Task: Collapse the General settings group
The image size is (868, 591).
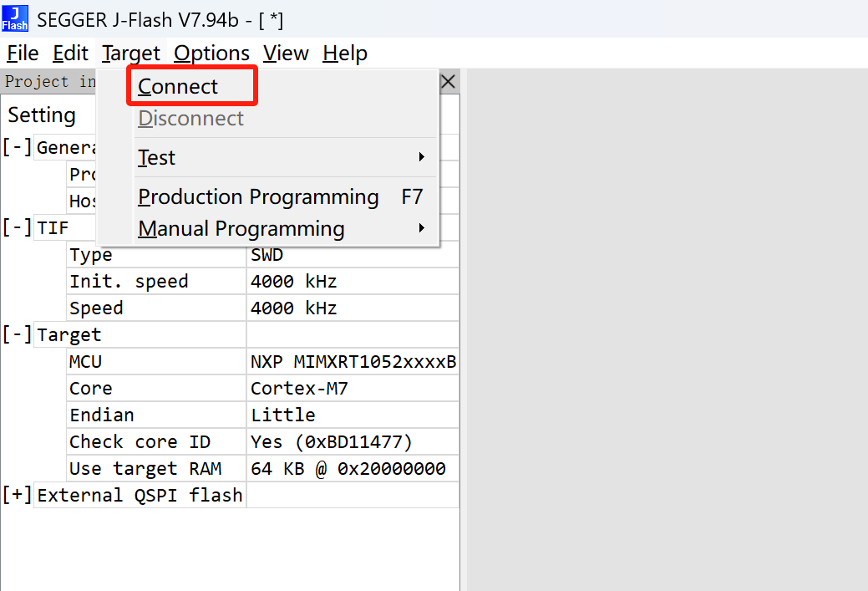Action: (17, 147)
